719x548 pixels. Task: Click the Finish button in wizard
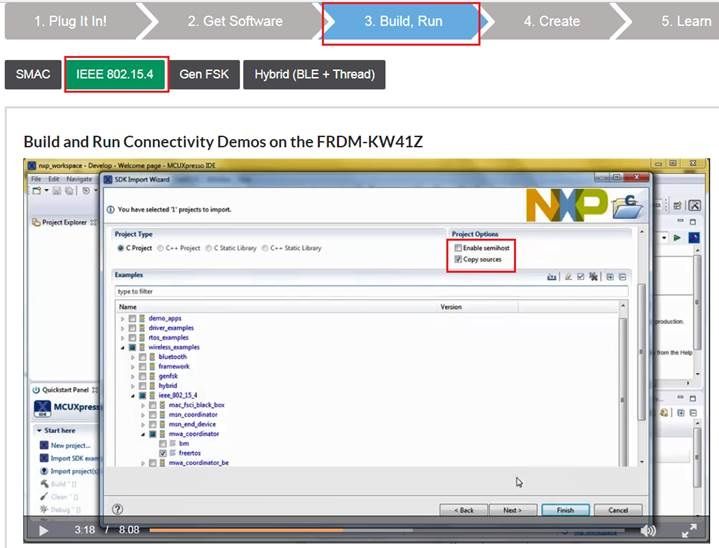[x=565, y=510]
